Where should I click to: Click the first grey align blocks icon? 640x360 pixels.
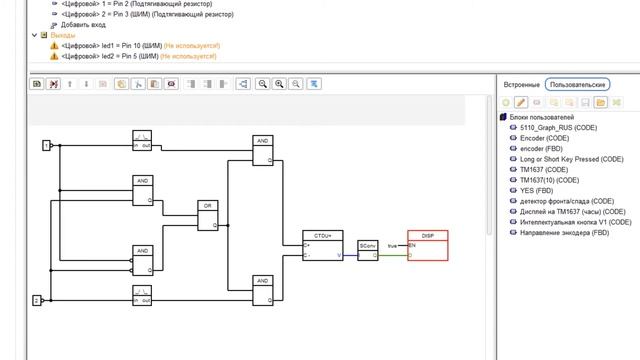(191, 84)
